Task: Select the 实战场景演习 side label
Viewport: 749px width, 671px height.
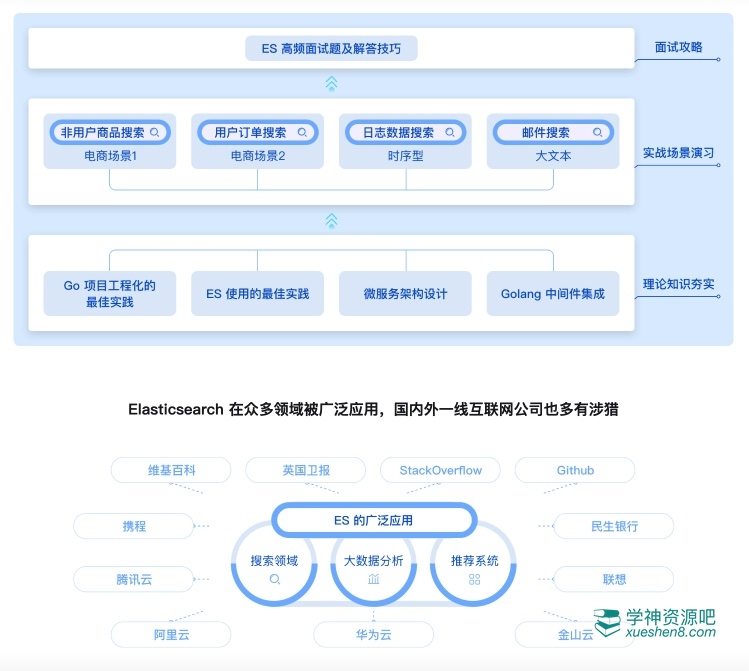Action: tap(678, 153)
